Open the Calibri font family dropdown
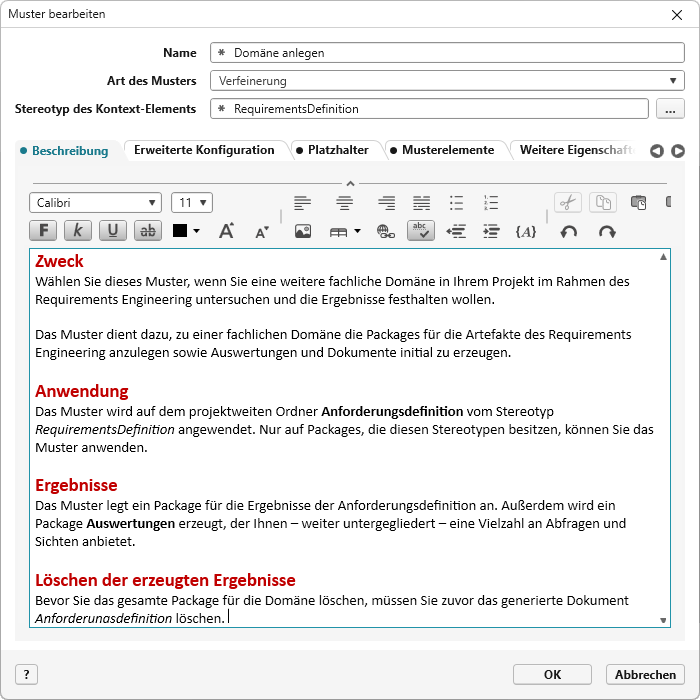Screen dimensions: 700x700 pos(95,203)
